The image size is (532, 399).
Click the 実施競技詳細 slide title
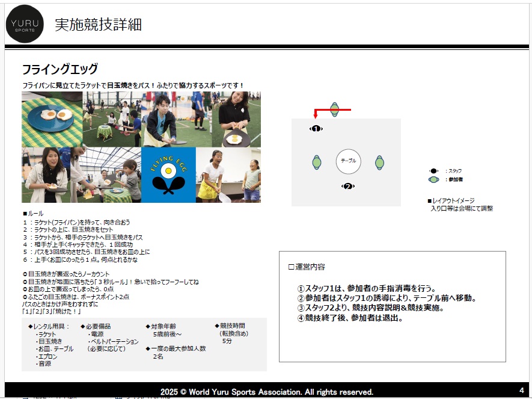pos(98,25)
